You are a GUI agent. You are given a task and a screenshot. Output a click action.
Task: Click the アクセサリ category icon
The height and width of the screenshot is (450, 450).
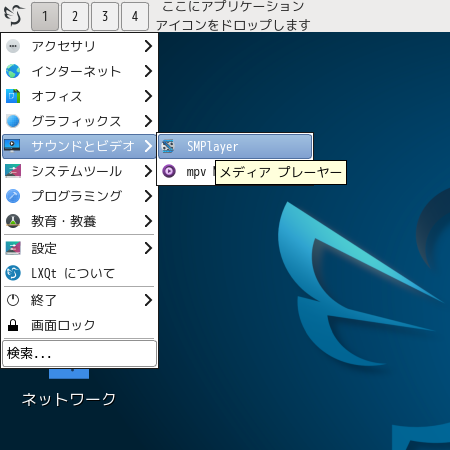(x=13, y=46)
